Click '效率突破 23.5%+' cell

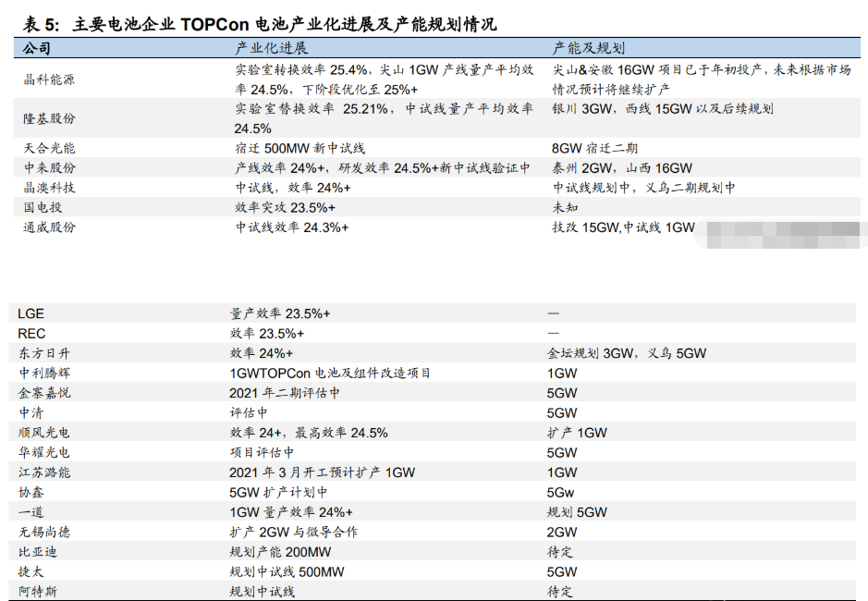(285, 208)
